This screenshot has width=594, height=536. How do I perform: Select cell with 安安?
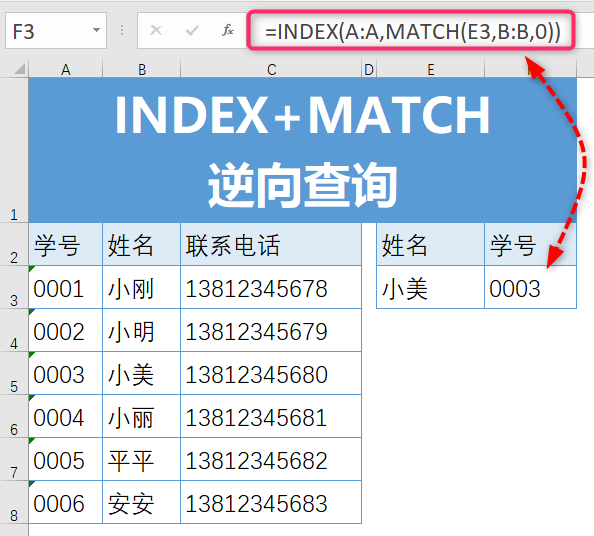[x=142, y=503]
